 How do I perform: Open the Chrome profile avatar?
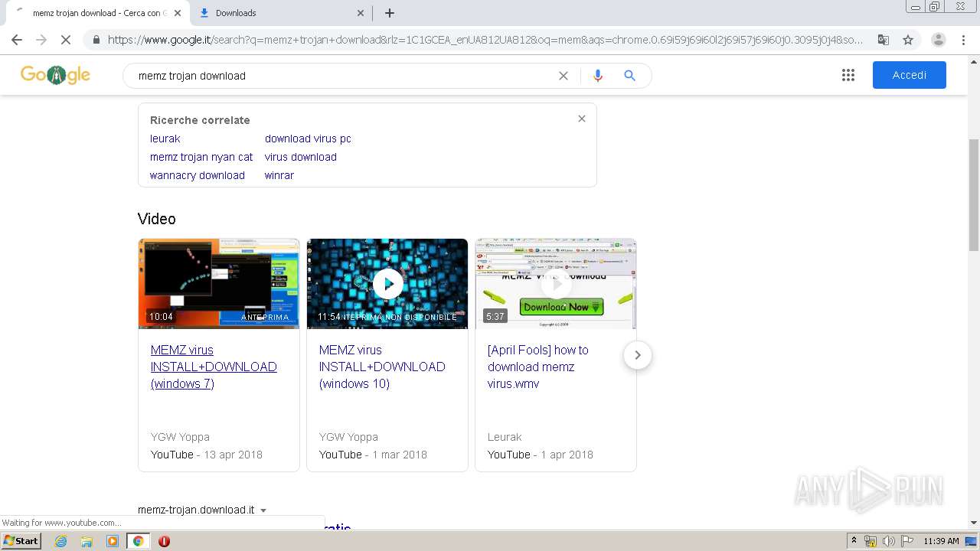[938, 40]
